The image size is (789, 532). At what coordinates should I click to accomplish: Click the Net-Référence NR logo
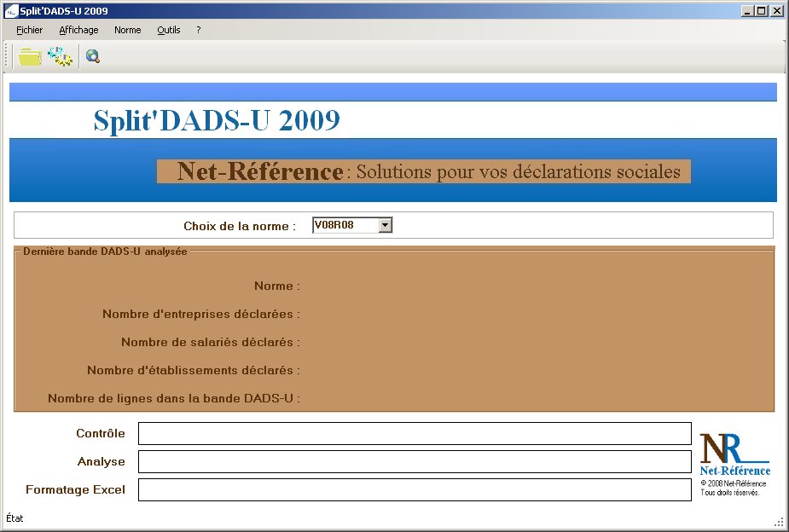click(734, 454)
